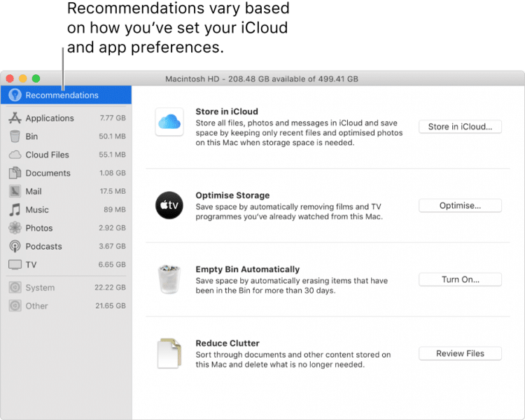The image size is (525, 420).
Task: Click the Photos flower icon
Action: [15, 228]
